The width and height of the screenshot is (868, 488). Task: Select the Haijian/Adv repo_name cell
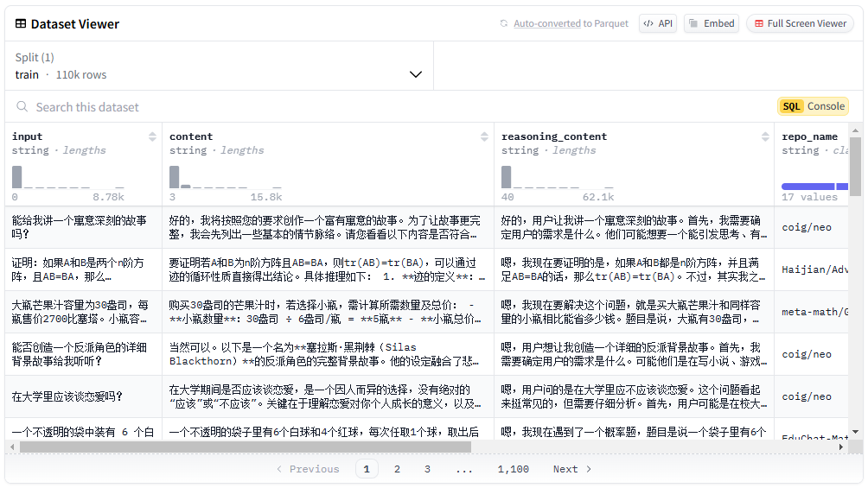[812, 269]
